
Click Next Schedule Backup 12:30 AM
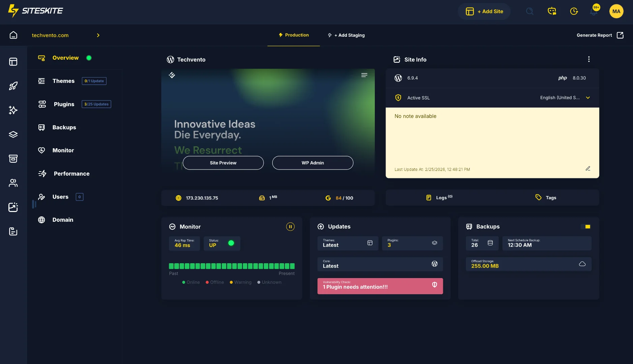547,243
